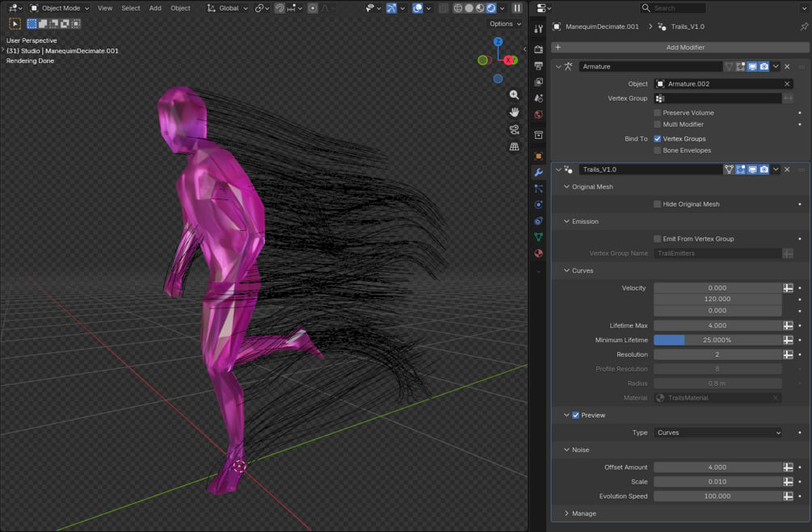
Task: Clear the Armature.002 object field
Action: [x=787, y=84]
